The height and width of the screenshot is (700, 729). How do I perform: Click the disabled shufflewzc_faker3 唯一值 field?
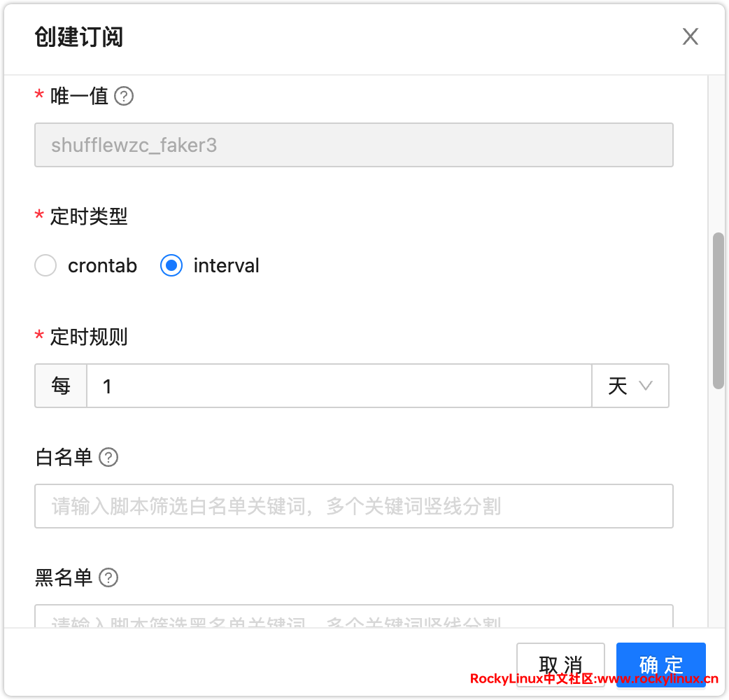point(353,145)
